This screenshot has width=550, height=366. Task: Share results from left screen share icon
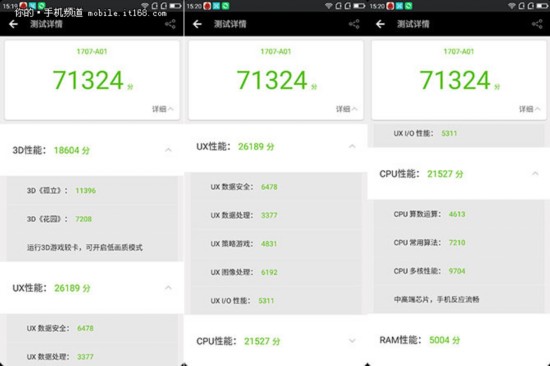coord(170,24)
